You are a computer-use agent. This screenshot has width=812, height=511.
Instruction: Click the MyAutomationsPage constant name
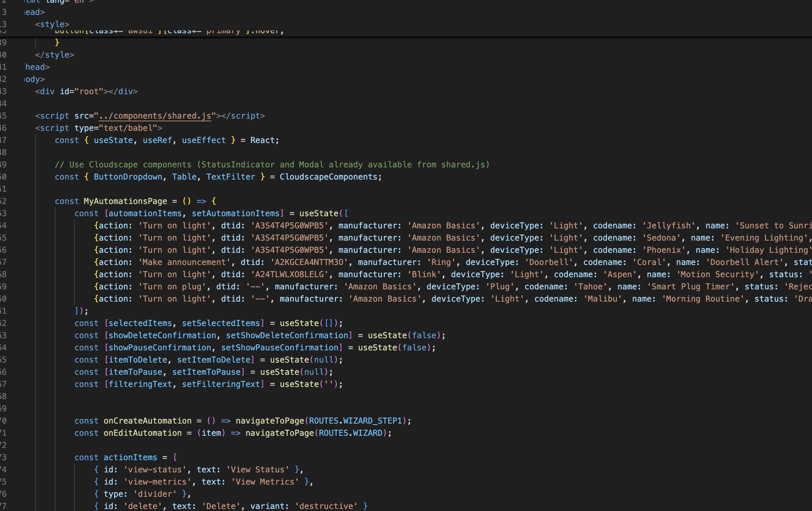[x=125, y=201]
